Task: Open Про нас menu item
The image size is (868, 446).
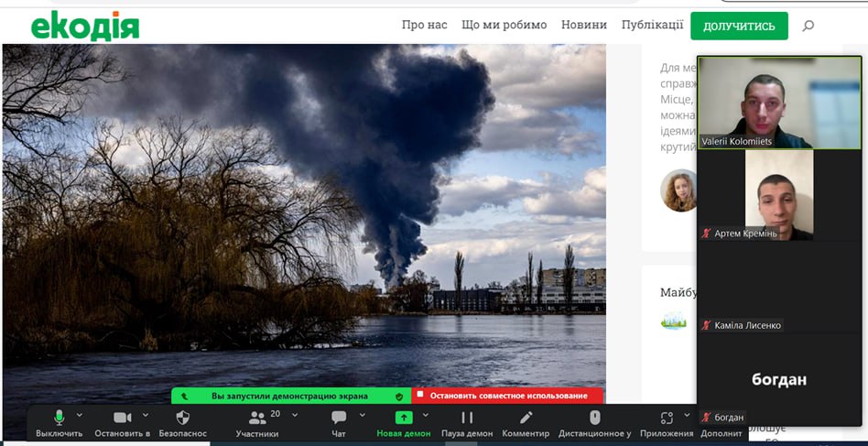Action: coord(424,25)
